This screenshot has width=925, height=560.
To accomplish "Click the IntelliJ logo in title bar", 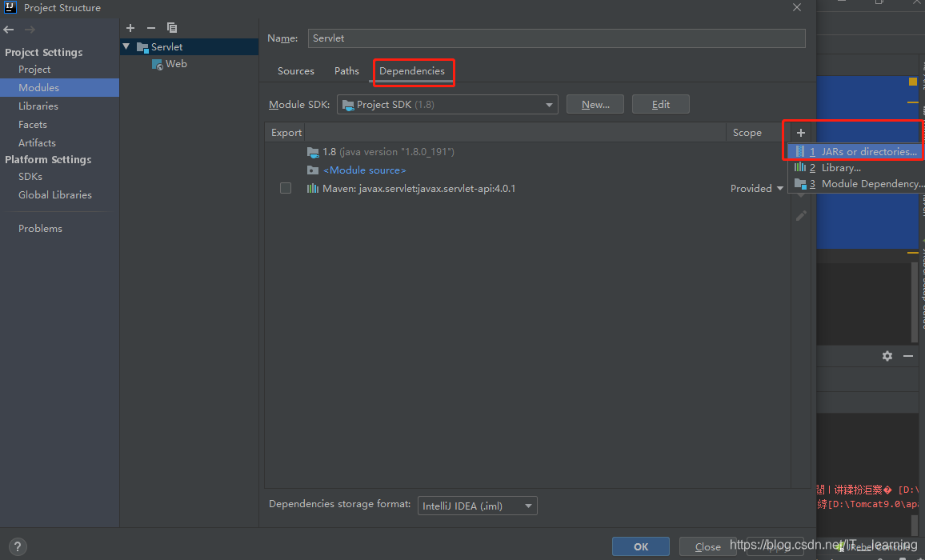I will (10, 8).
